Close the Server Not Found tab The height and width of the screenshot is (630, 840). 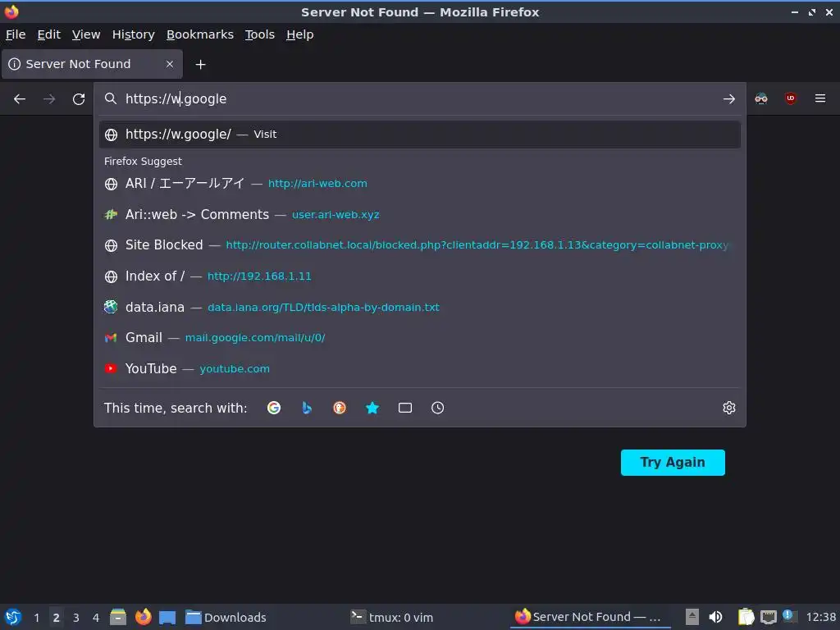(x=169, y=64)
